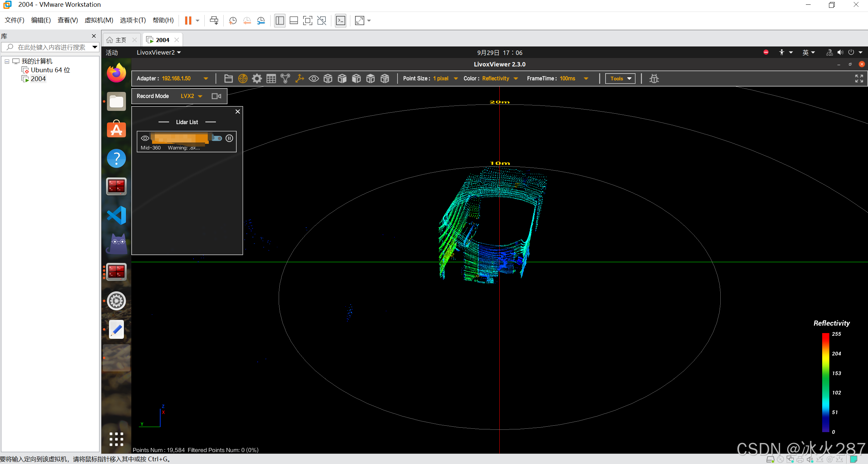Open the 虚拟机(M) menu
The width and height of the screenshot is (868, 464).
(x=99, y=20)
